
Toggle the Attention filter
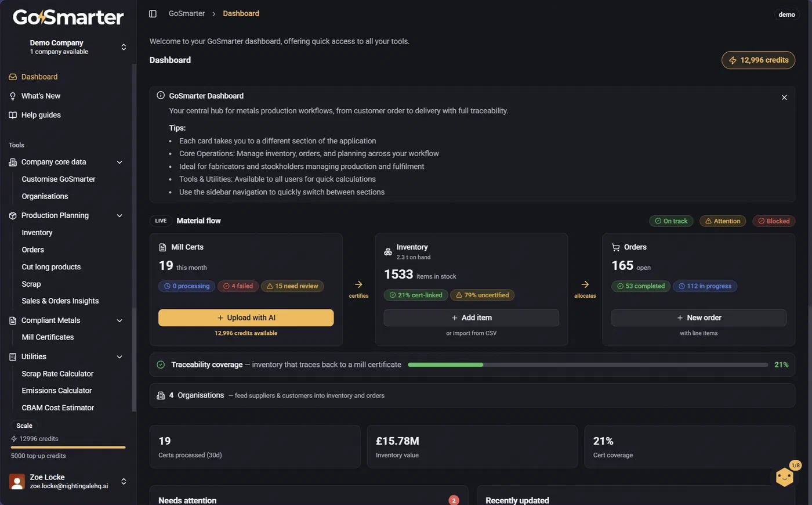pyautogui.click(x=723, y=221)
